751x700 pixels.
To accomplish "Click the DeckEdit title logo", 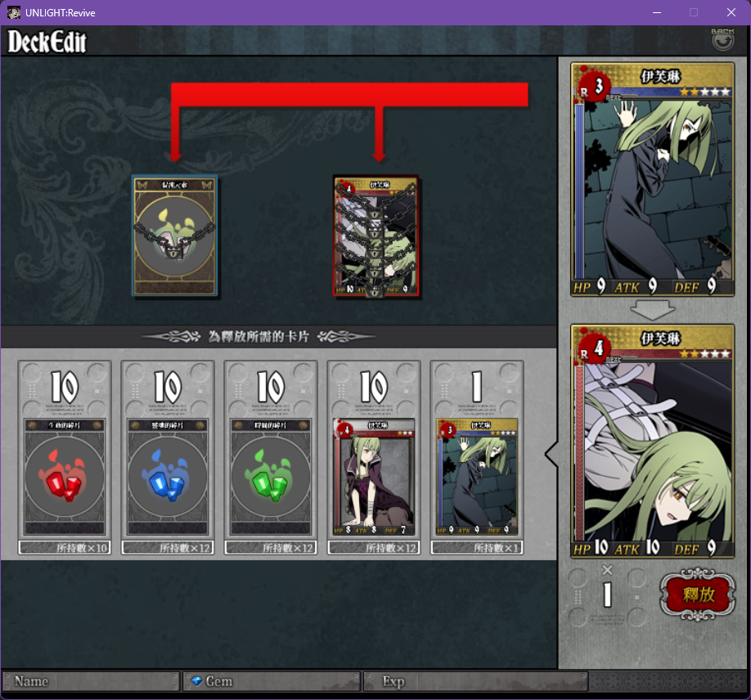I will pyautogui.click(x=47, y=42).
